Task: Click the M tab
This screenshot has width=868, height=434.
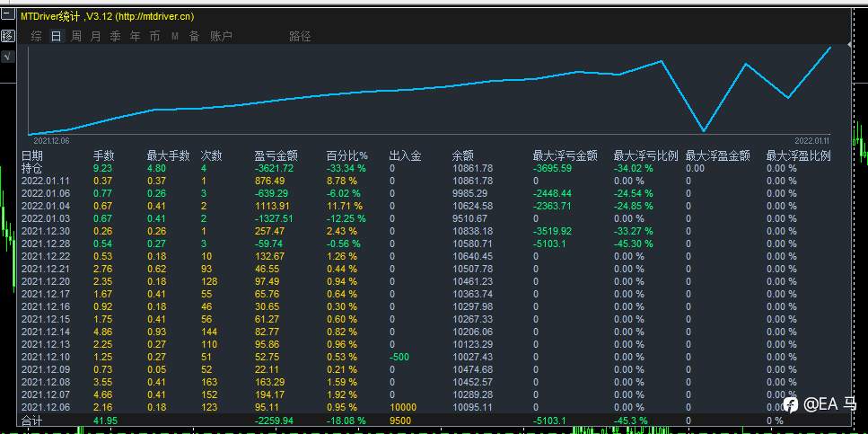Action: tap(175, 37)
